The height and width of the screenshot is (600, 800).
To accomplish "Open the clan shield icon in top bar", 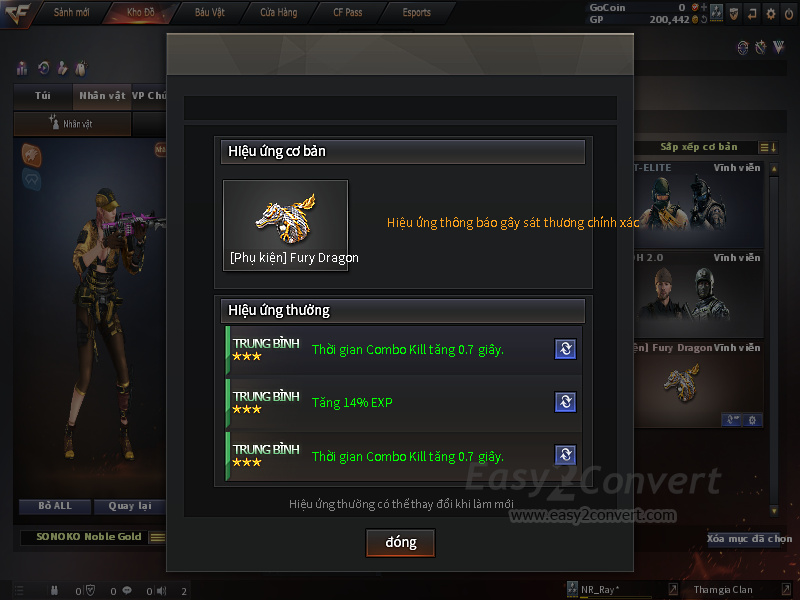I will 734,14.
